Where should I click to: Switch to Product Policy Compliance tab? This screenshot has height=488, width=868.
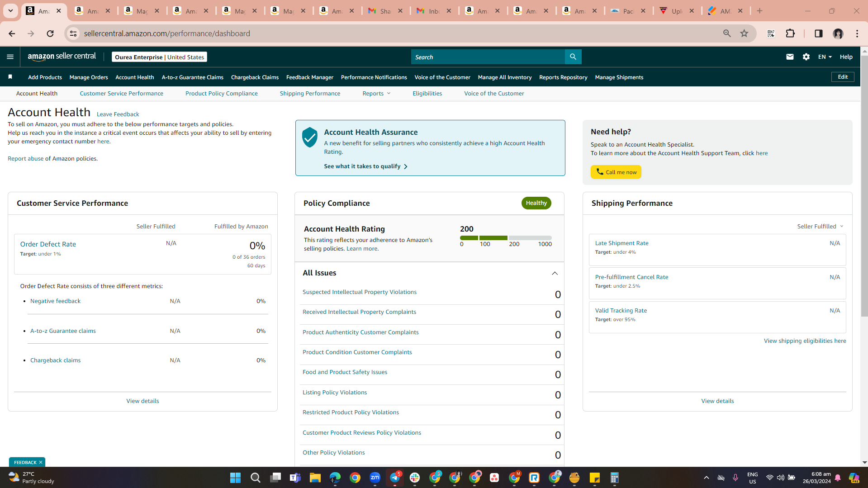tap(222, 94)
